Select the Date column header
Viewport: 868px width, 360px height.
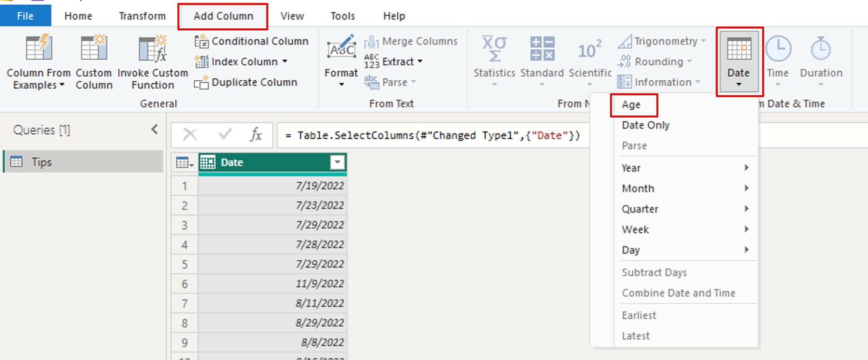[x=273, y=162]
